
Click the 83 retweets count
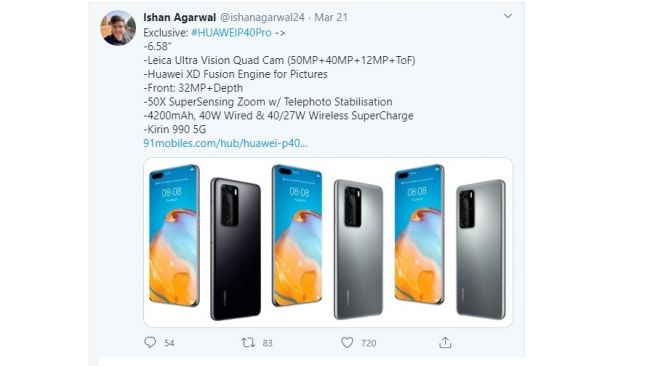click(267, 343)
